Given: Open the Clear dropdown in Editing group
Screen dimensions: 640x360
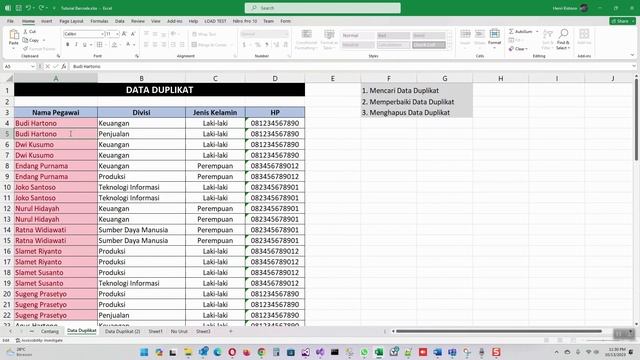Looking at the screenshot, I should point(518,49).
